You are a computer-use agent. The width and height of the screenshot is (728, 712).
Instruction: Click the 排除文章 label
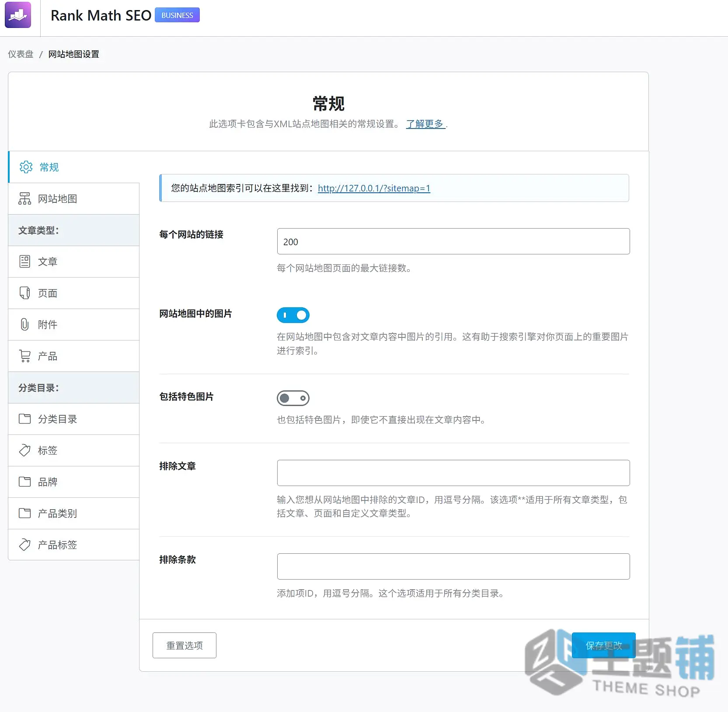(178, 466)
